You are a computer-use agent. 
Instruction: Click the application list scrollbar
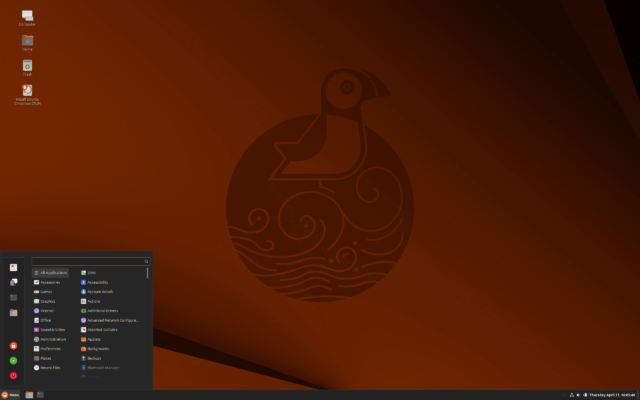[147, 273]
